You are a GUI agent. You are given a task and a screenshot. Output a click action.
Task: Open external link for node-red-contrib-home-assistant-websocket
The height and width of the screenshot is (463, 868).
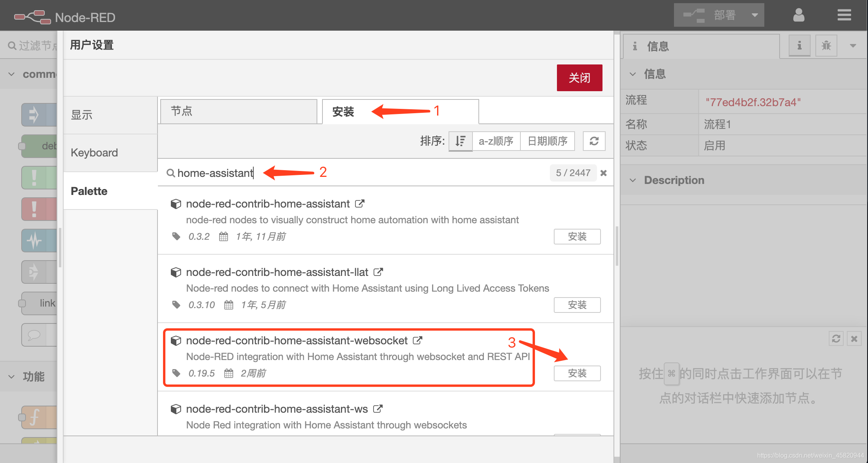[x=418, y=340]
